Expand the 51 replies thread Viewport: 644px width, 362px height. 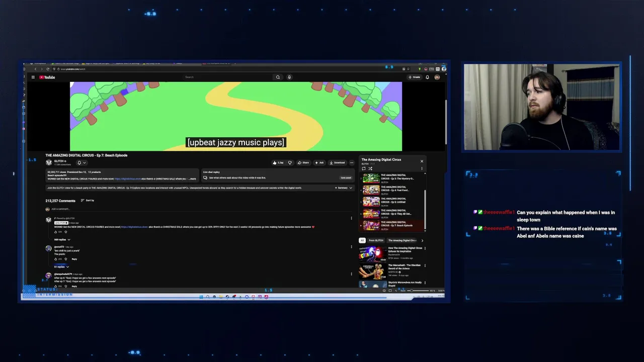coord(61,267)
